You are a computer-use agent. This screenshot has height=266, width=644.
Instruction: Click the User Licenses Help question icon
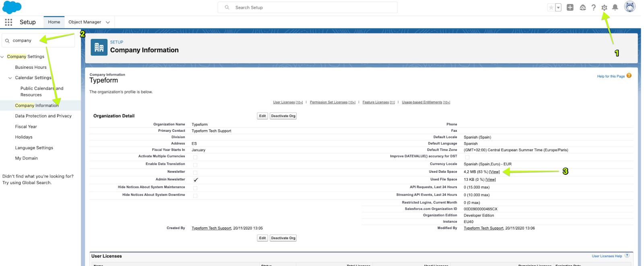627,256
